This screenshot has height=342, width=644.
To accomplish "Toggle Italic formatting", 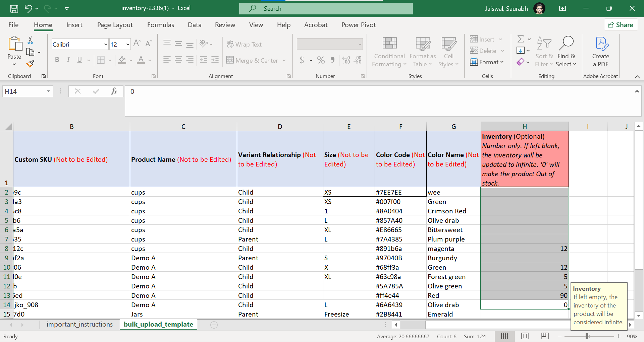I will pyautogui.click(x=68, y=60).
